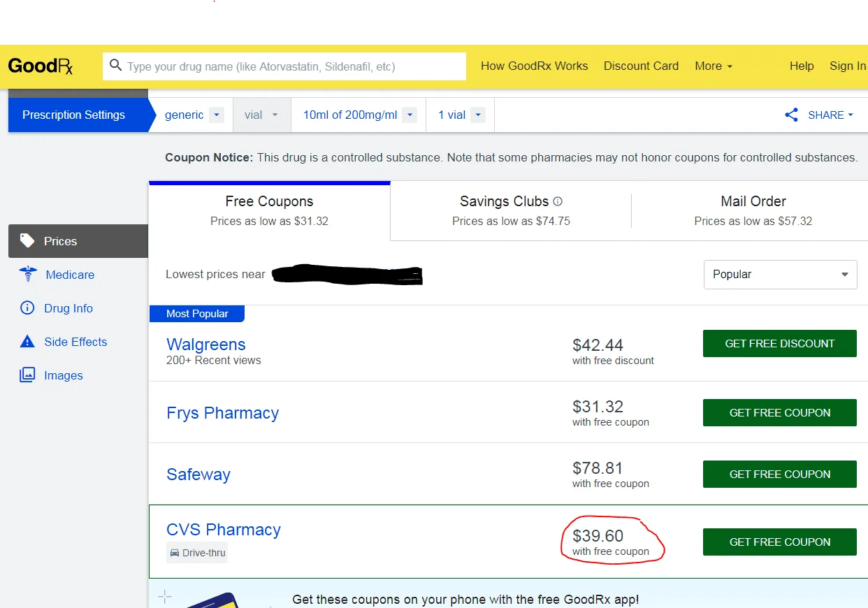Switch to the Mail Order tab
The height and width of the screenshot is (608, 868).
tap(753, 210)
